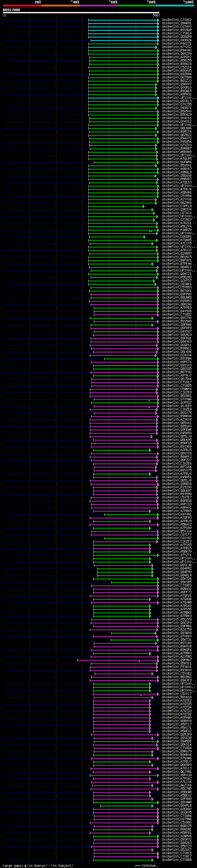
Task: Click hit label UniRef100_A7Y2G2
Action: (x=177, y=47)
